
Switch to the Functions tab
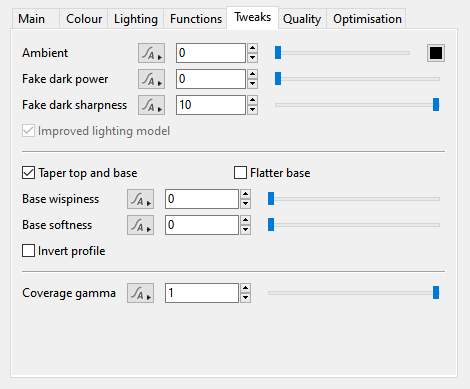click(x=196, y=19)
